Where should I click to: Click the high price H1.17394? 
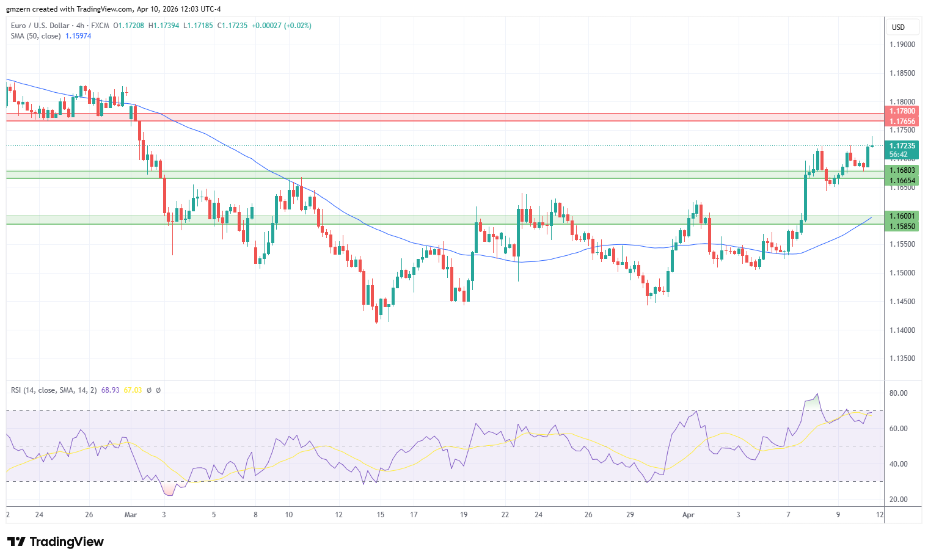tap(164, 26)
